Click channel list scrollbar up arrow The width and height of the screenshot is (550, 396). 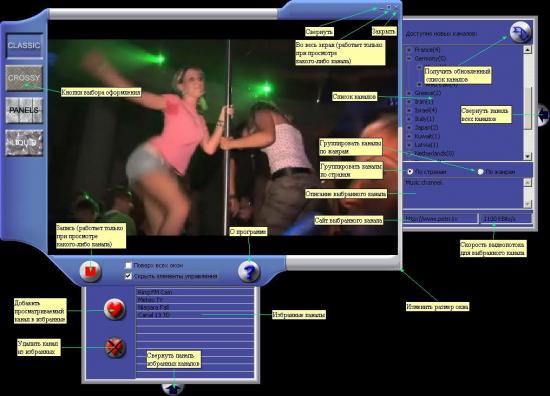coord(528,50)
